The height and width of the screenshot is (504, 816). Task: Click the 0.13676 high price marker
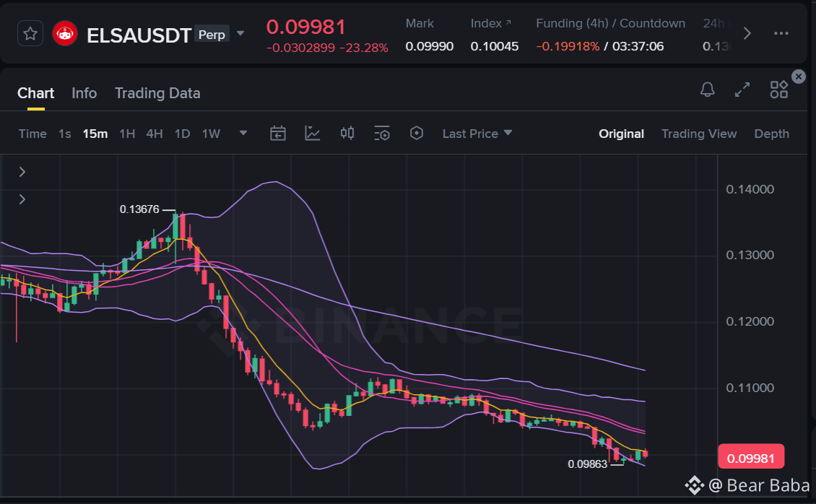pos(139,209)
